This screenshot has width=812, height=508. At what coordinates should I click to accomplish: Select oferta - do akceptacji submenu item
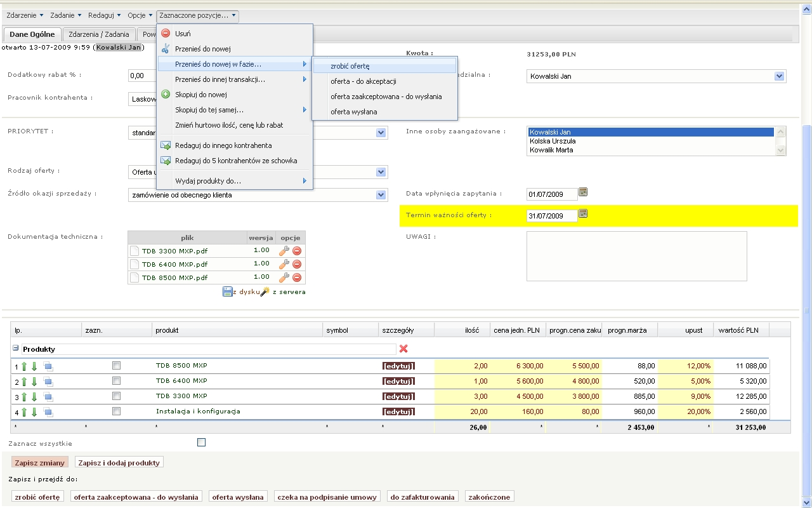[x=384, y=81]
